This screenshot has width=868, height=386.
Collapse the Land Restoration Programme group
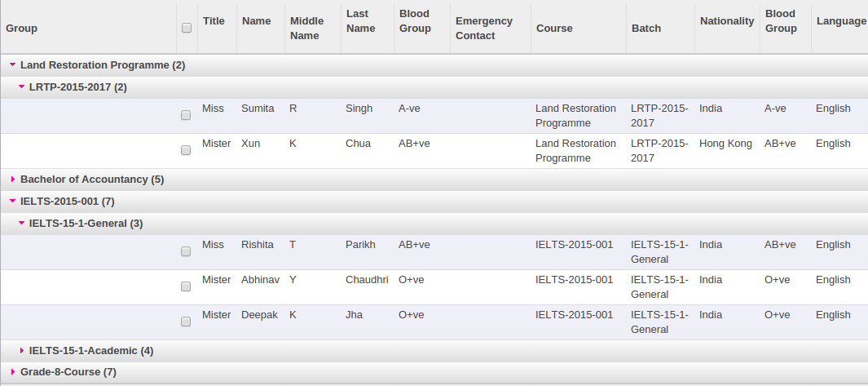pyautogui.click(x=12, y=64)
